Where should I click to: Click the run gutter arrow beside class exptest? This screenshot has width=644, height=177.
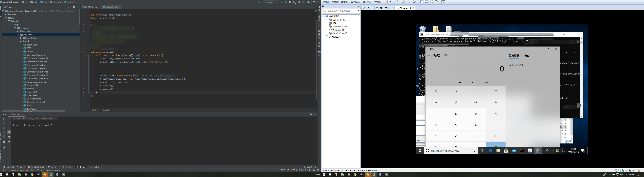click(x=86, y=52)
